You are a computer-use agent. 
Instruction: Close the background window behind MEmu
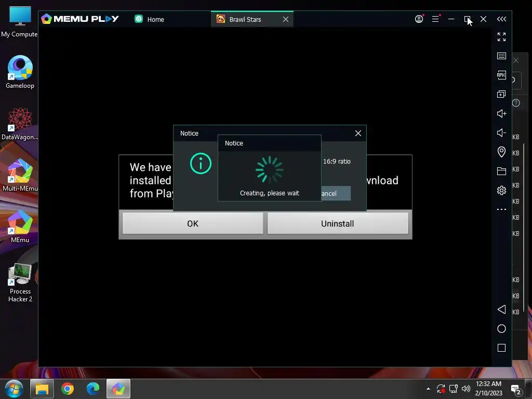pyautogui.click(x=516, y=60)
